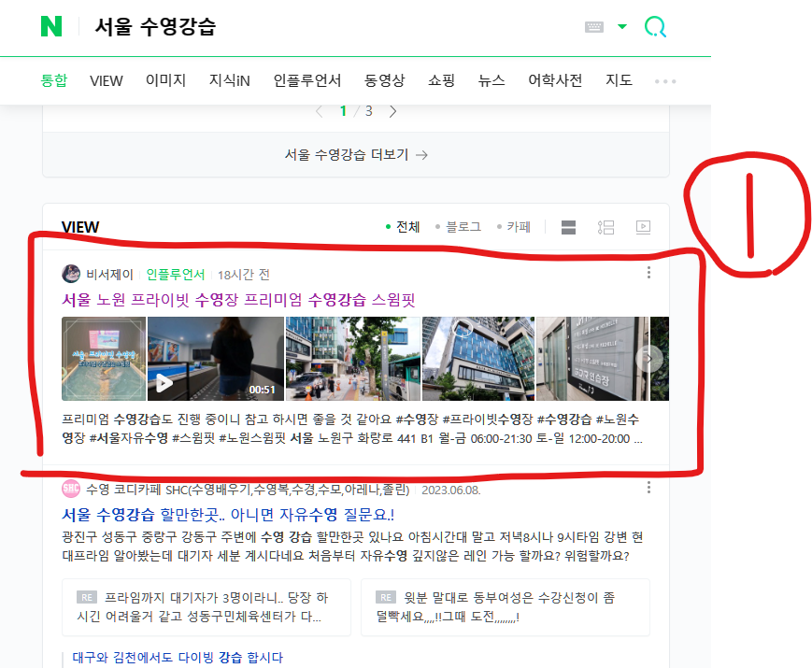The width and height of the screenshot is (812, 668).
Task: Click the 프리미엄 수영강습도 진행 snippet text
Action: 352,429
